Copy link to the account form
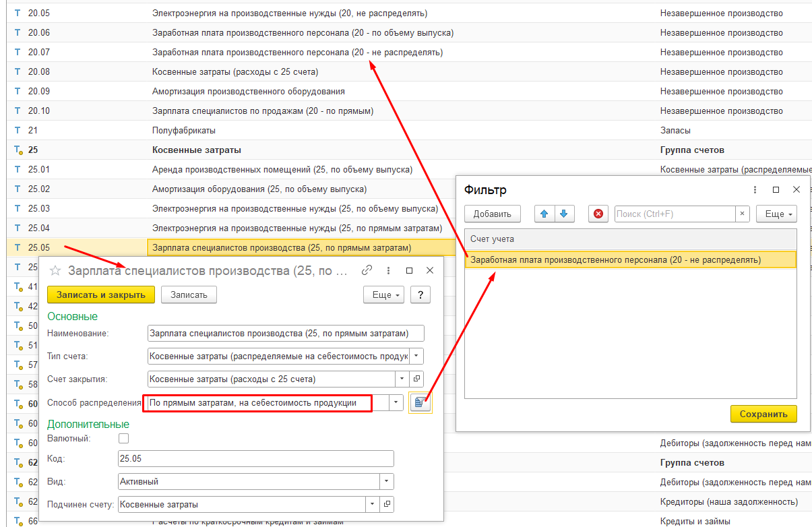This screenshot has height=527, width=812. coord(367,270)
